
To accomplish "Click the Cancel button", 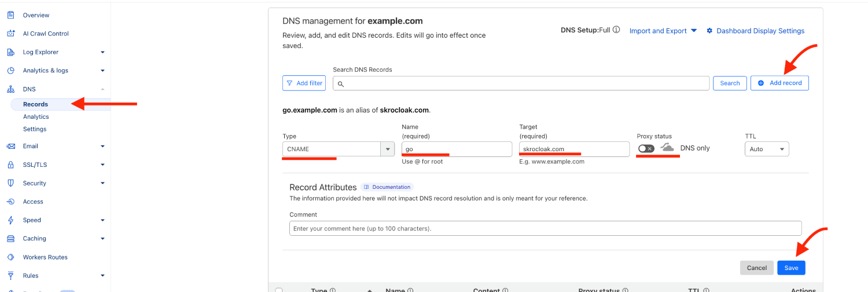I will coord(756,268).
